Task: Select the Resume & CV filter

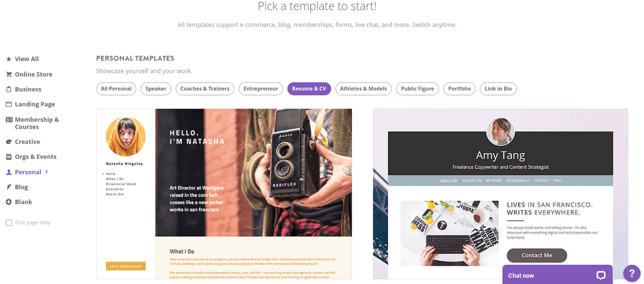Action: point(309,89)
